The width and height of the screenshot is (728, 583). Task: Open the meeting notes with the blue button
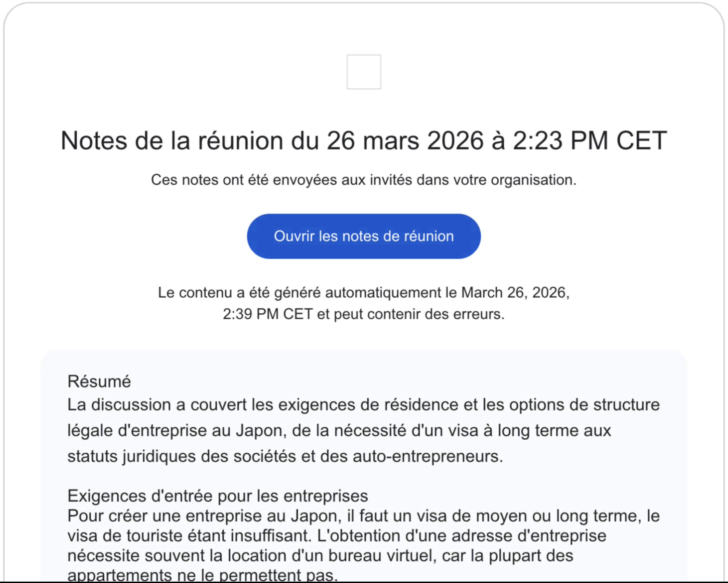point(364,236)
